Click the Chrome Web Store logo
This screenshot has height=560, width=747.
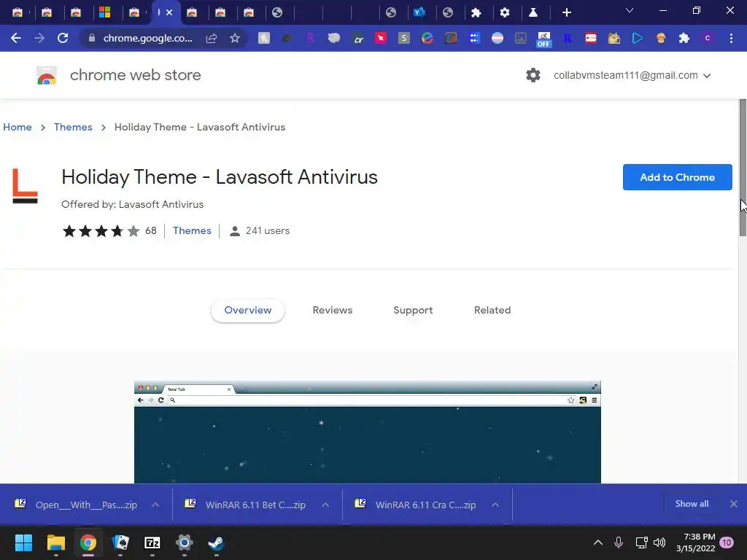(x=47, y=75)
